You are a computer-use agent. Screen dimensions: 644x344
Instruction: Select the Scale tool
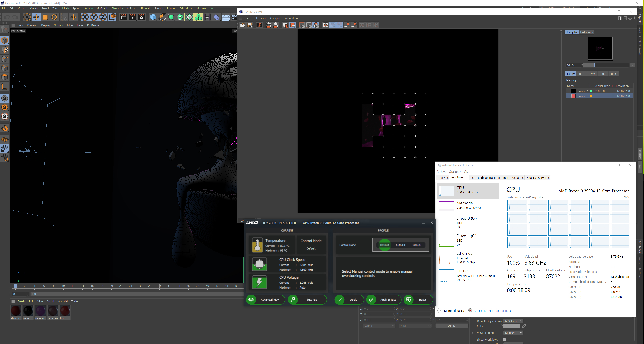tap(45, 17)
